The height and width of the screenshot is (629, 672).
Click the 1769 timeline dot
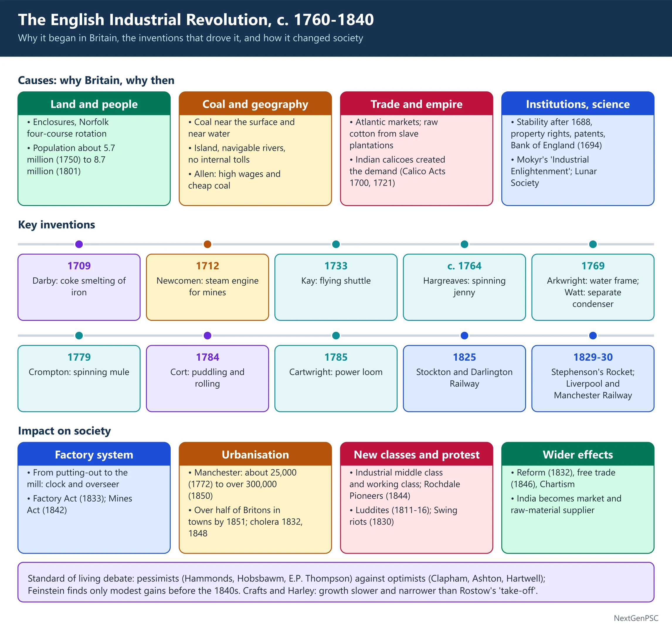coord(593,244)
